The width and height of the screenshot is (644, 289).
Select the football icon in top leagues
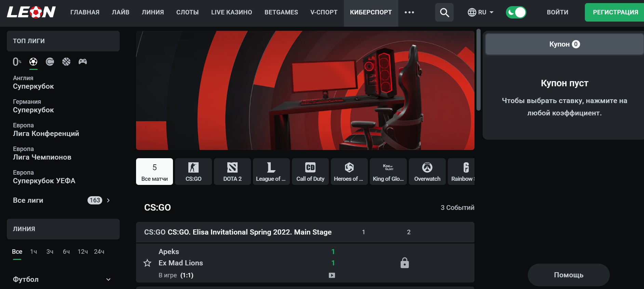pyautogui.click(x=33, y=62)
